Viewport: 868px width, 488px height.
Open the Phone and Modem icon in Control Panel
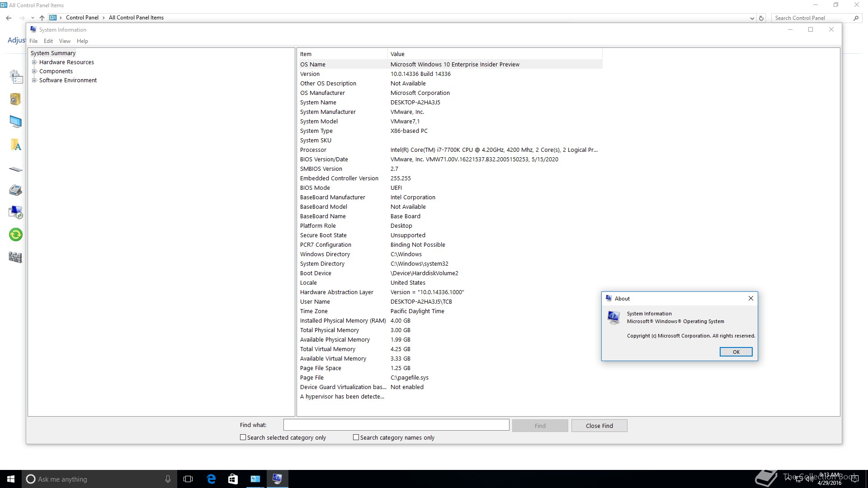coord(15,190)
